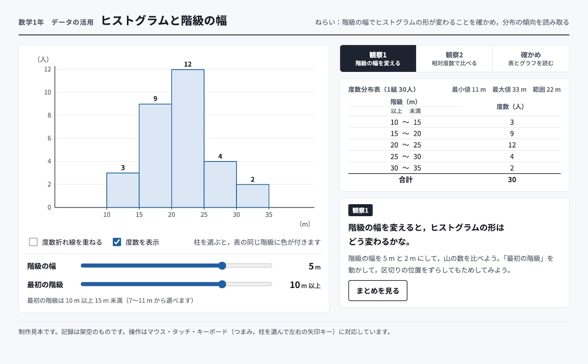Enable the 度数折れ線を重ねる checkbox

pyautogui.click(x=33, y=242)
